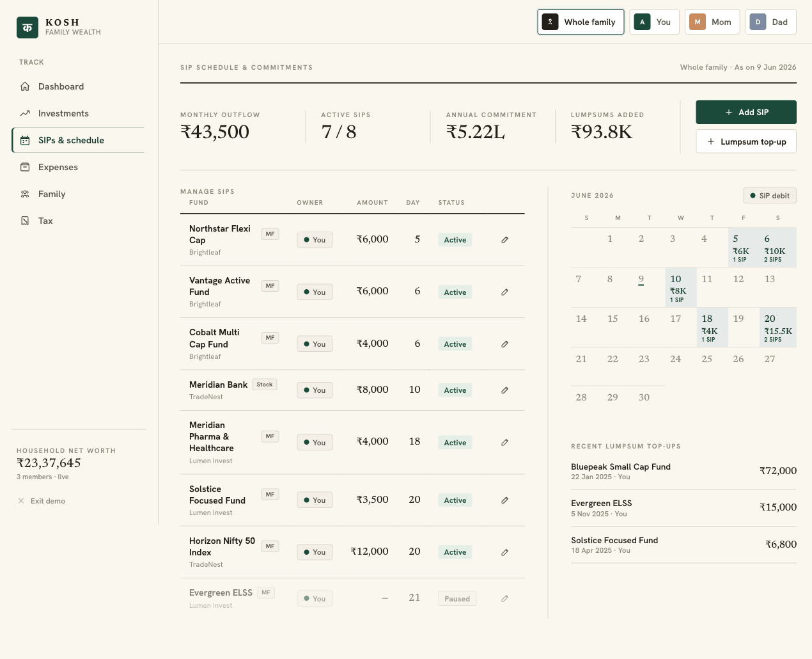
Task: Edit the Meridian Bank SIP
Action: coord(504,390)
